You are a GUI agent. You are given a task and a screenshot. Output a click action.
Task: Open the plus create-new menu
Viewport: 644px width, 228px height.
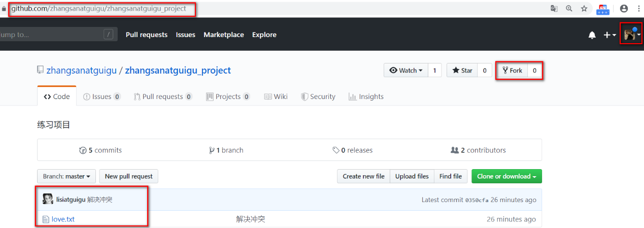(x=609, y=35)
